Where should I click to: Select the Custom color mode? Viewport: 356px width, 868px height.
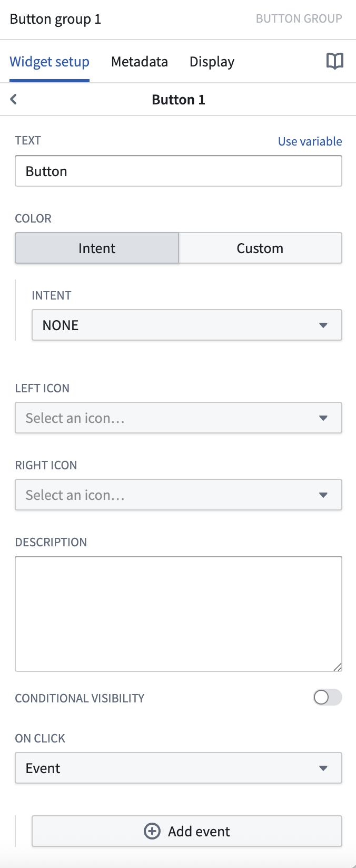coord(260,248)
